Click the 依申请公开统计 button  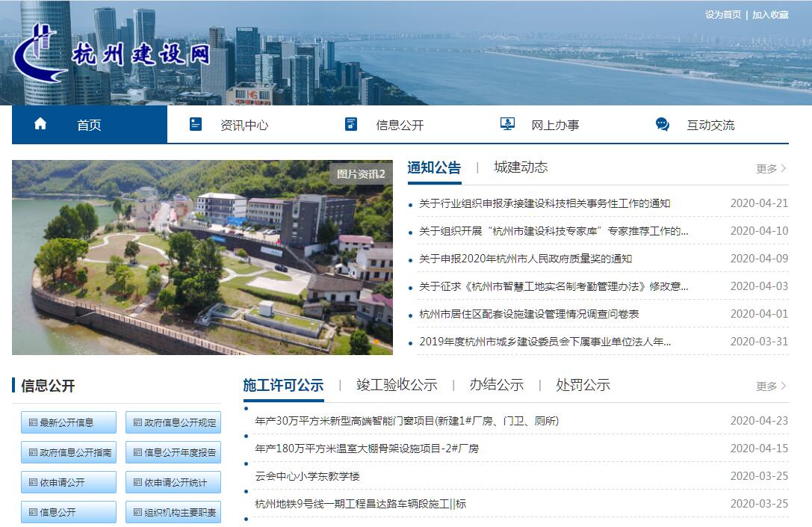click(173, 482)
